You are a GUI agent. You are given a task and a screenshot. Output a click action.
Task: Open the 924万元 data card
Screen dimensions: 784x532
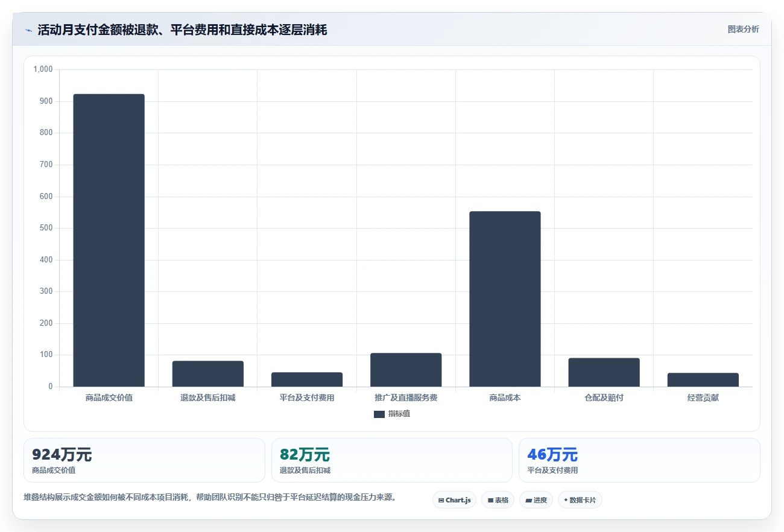tap(144, 460)
